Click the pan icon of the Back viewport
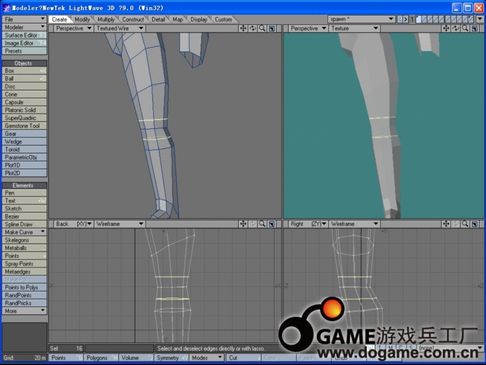Image resolution: width=486 pixels, height=365 pixels. pyautogui.click(x=243, y=224)
